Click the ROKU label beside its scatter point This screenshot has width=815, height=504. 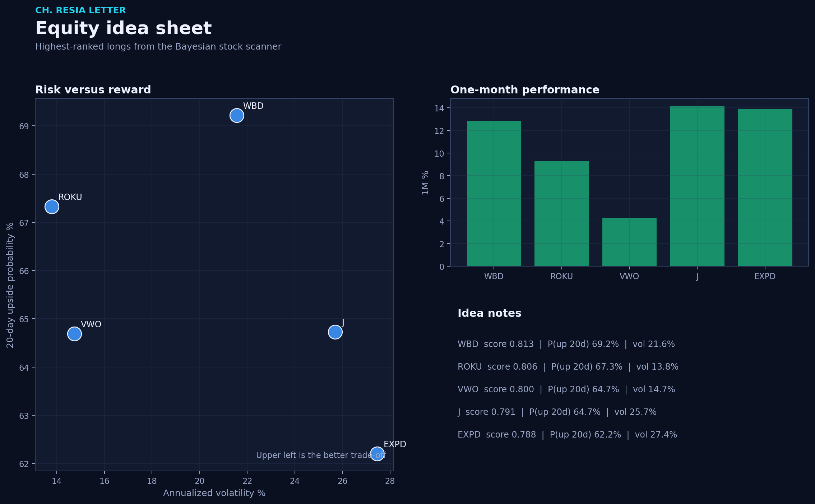pyautogui.click(x=70, y=197)
